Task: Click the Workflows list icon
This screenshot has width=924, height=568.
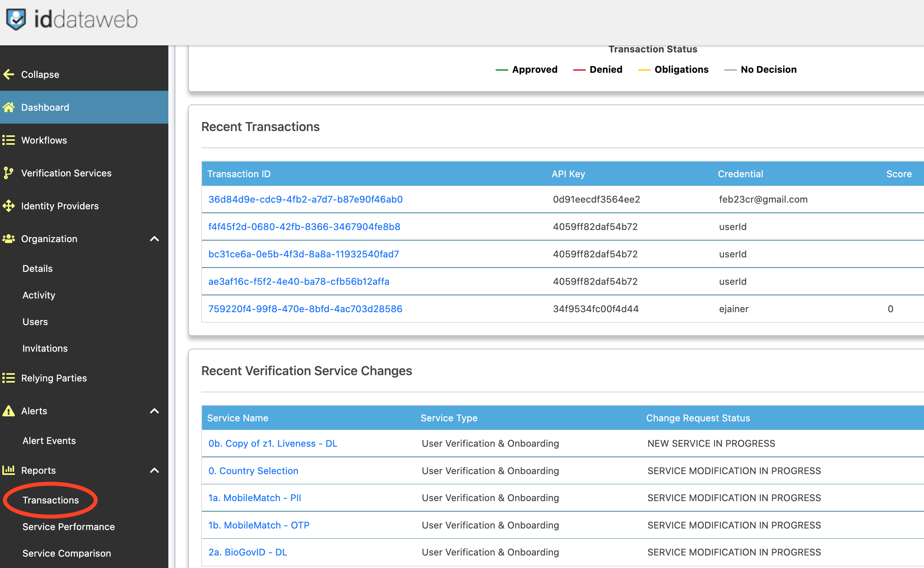Action: tap(9, 140)
